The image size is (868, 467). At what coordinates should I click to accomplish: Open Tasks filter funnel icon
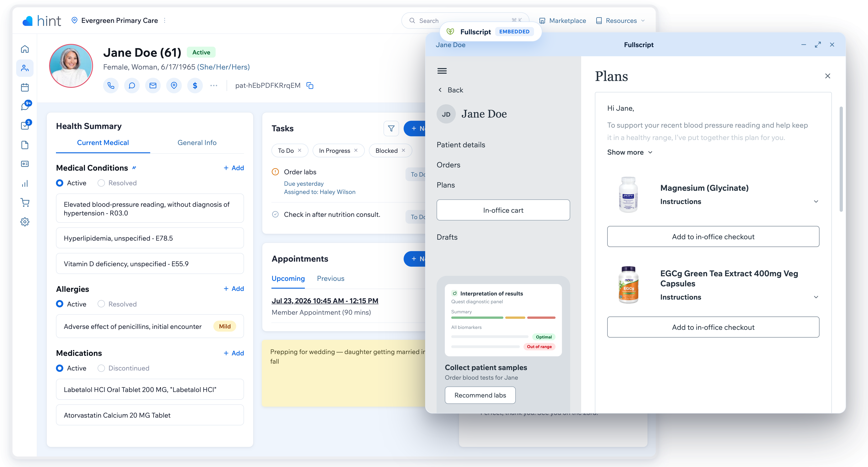point(391,128)
